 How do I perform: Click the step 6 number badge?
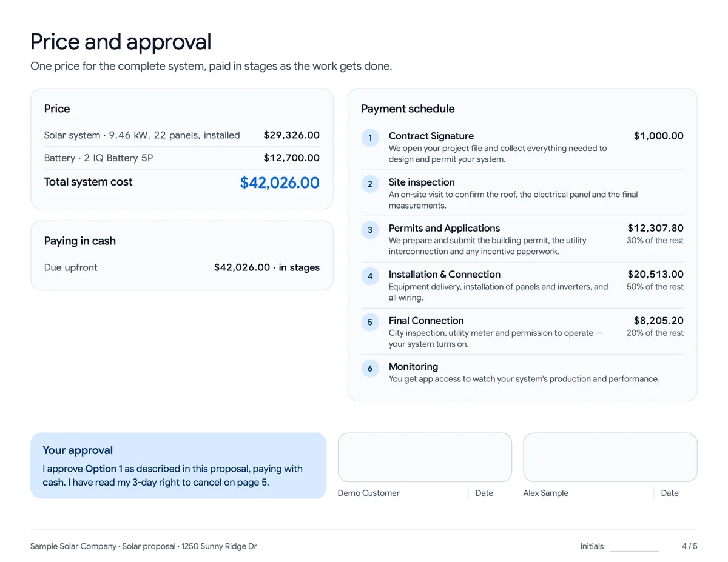(370, 369)
